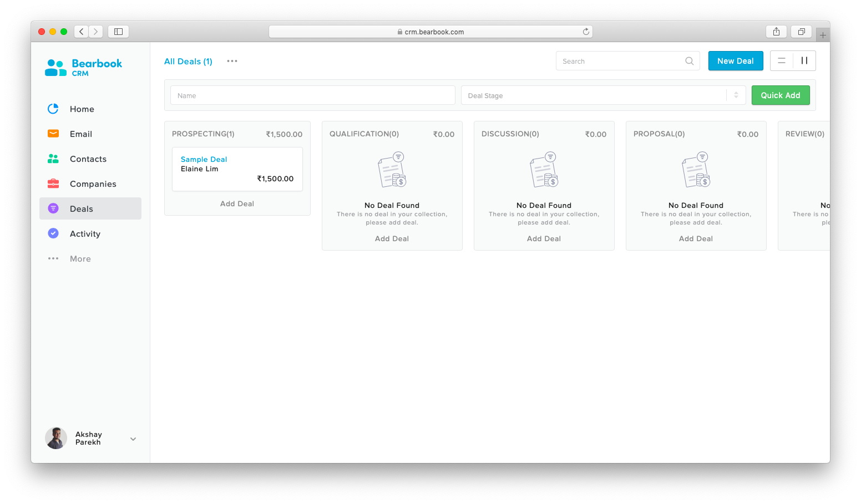This screenshot has height=504, width=861.
Task: Reload the page in Safari
Action: coord(586,32)
